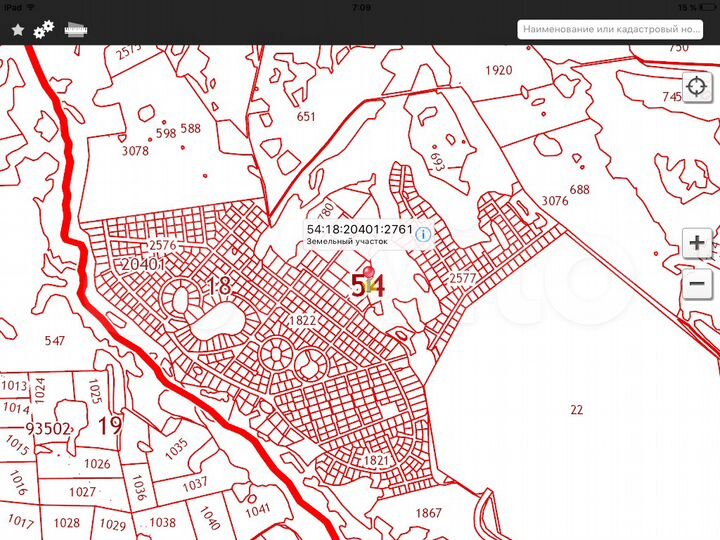720x540 pixels.
Task: Zoom out with the minus button
Action: point(696,283)
